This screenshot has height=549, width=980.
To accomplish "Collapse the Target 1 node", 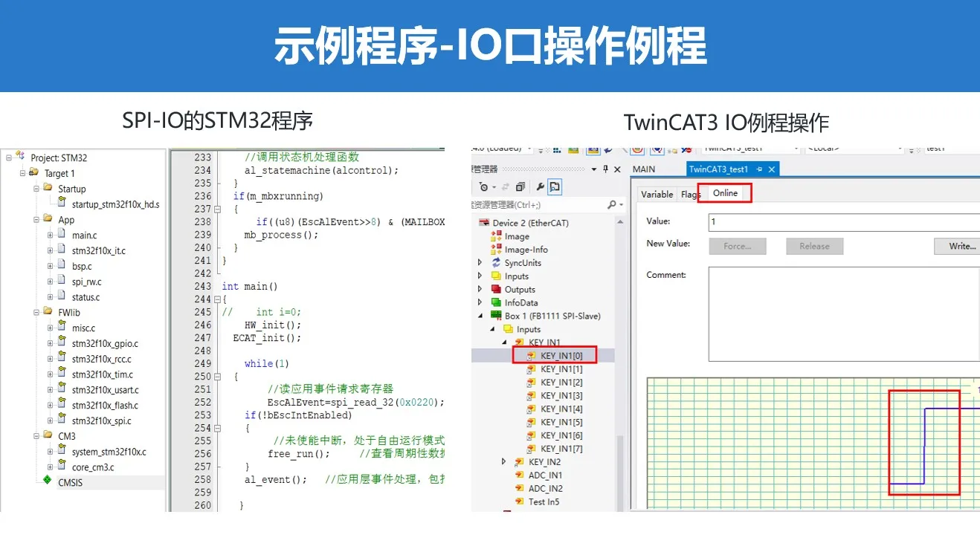I will click(22, 173).
